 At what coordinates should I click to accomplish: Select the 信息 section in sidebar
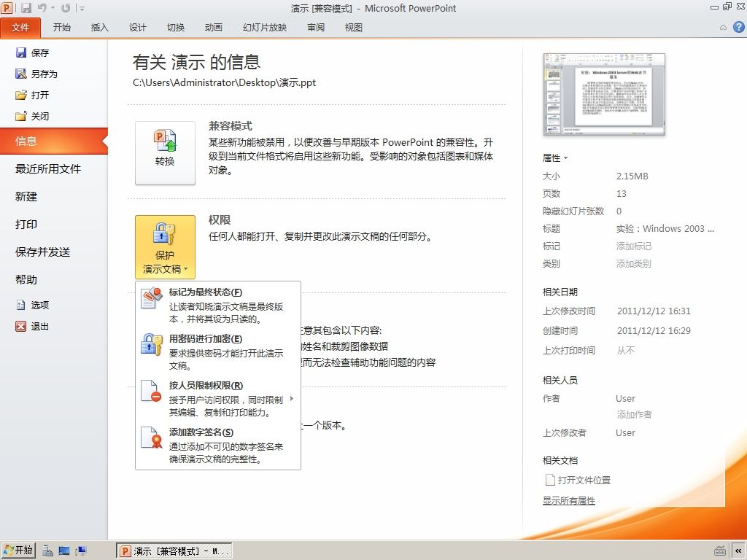[54, 141]
